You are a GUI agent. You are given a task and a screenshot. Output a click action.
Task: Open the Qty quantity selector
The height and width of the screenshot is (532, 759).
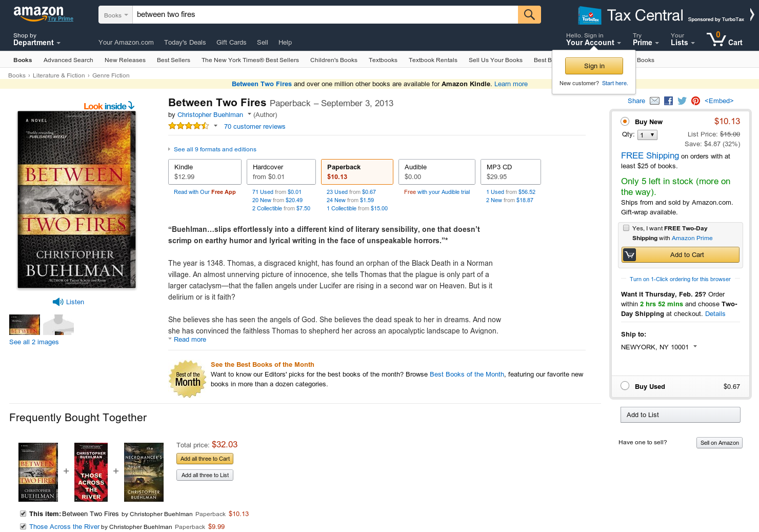tap(647, 135)
